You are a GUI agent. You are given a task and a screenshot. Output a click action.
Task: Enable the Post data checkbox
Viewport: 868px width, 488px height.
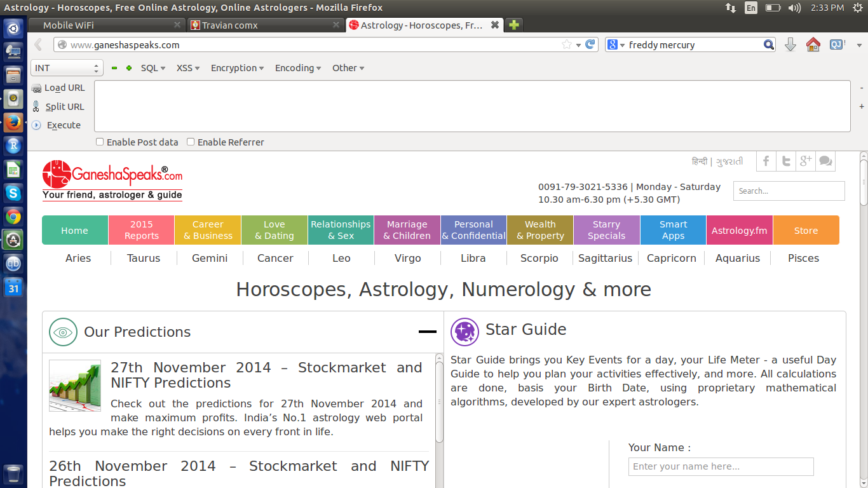[100, 142]
